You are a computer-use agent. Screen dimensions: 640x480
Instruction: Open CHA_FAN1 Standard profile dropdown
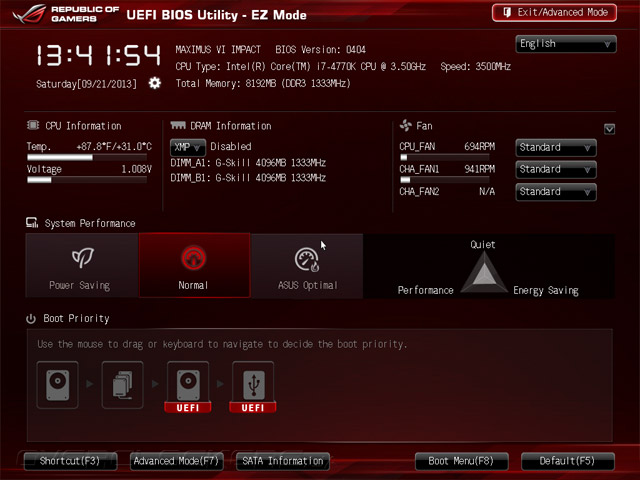(556, 169)
